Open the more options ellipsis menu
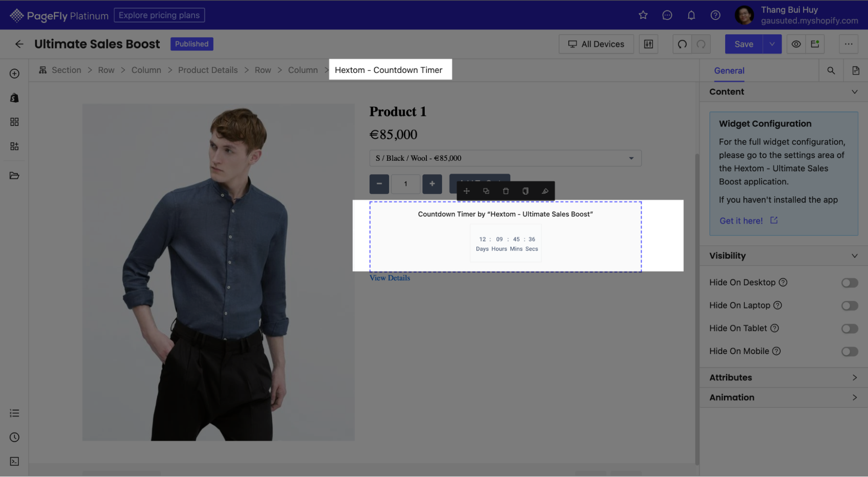The height and width of the screenshot is (477, 868). pos(848,44)
